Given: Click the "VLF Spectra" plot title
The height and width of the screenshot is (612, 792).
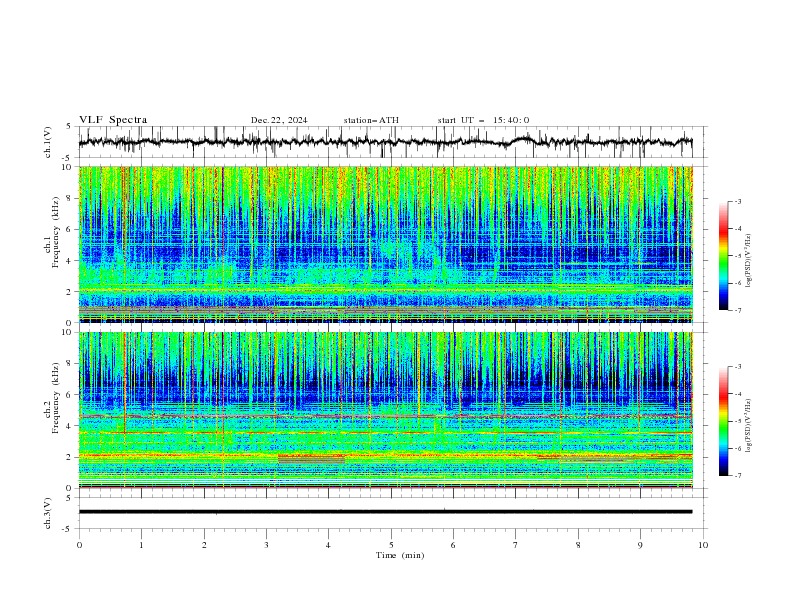Looking at the screenshot, I should [x=113, y=120].
